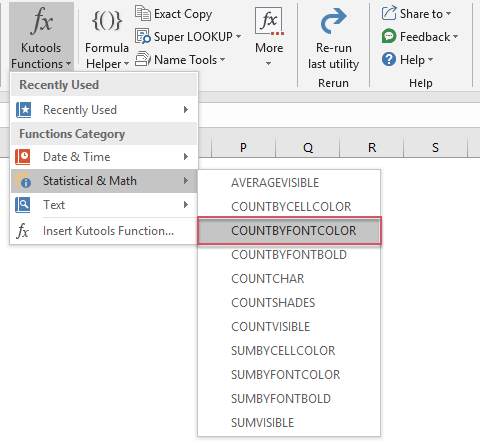The image size is (480, 444).
Task: Expand the Text submenu arrow
Action: point(186,205)
